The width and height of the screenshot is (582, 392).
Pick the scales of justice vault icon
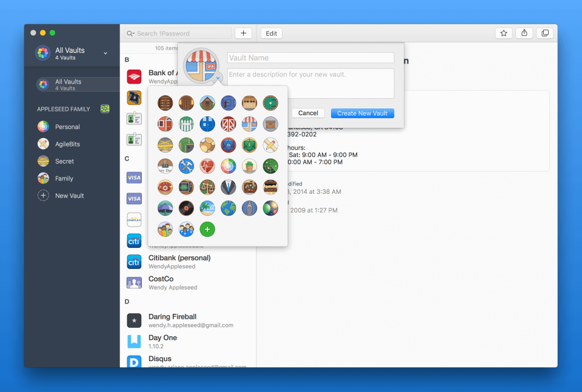tap(207, 188)
